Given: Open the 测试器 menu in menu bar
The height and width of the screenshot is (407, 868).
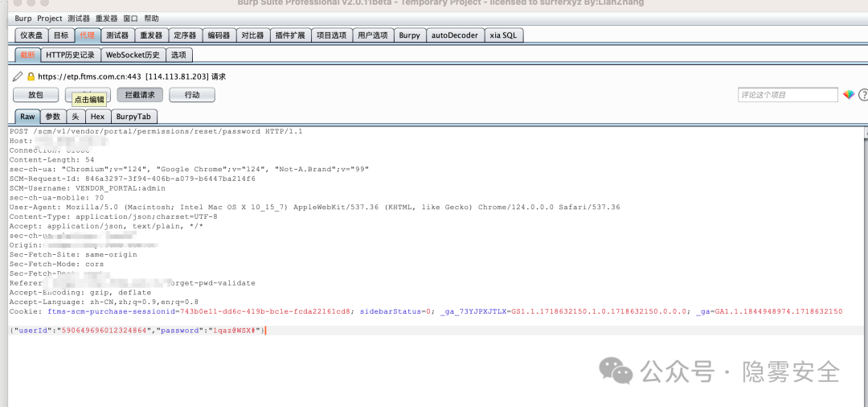Looking at the screenshot, I should 79,18.
